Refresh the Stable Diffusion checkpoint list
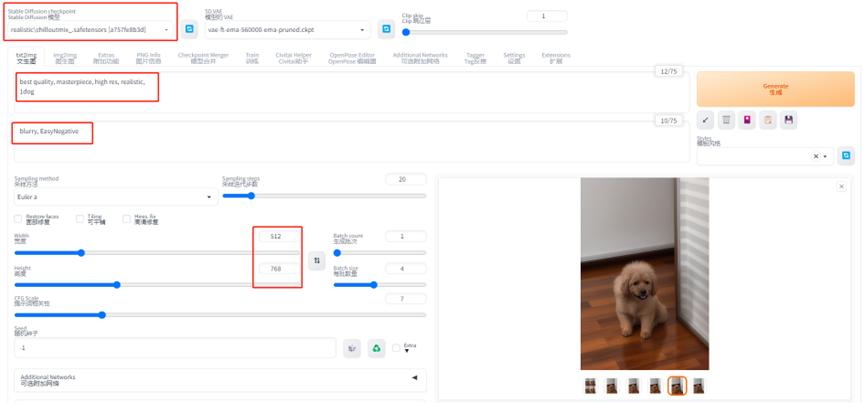Screen dimensions: 865x403 point(189,29)
